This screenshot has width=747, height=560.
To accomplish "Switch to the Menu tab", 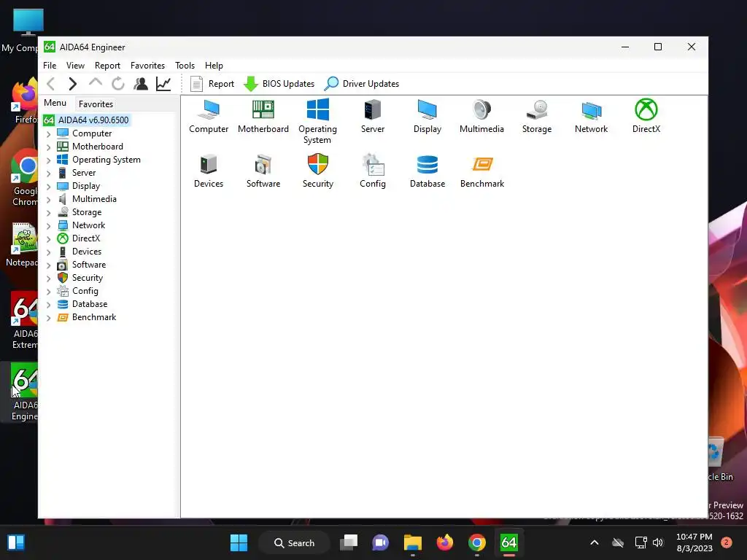I will coord(55,103).
